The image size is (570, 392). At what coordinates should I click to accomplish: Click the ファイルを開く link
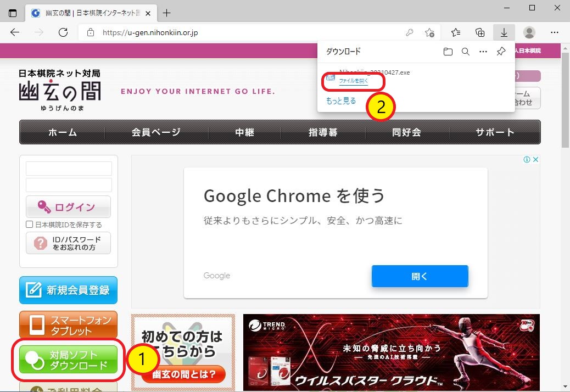[x=354, y=81]
